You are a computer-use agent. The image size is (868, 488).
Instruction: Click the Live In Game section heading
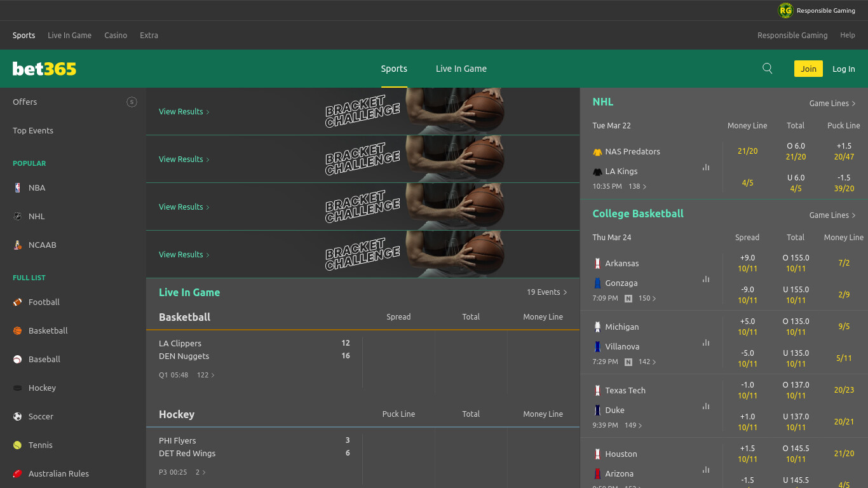(189, 292)
